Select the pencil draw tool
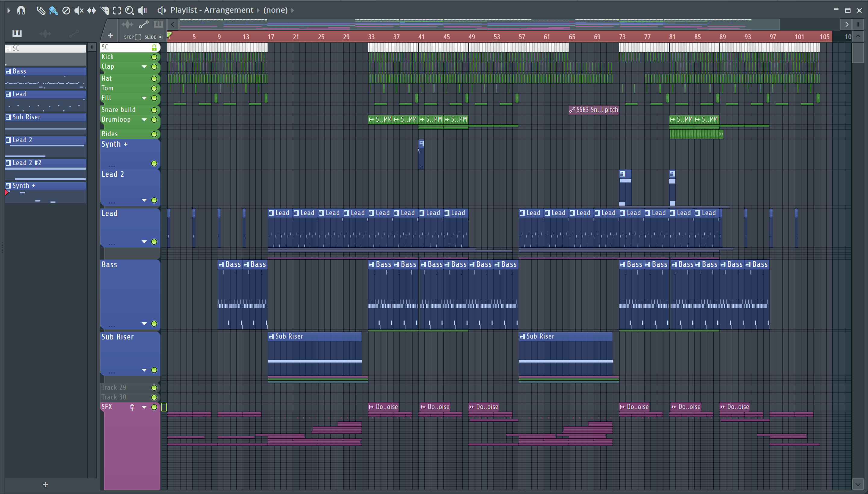The width and height of the screenshot is (868, 494). (41, 11)
